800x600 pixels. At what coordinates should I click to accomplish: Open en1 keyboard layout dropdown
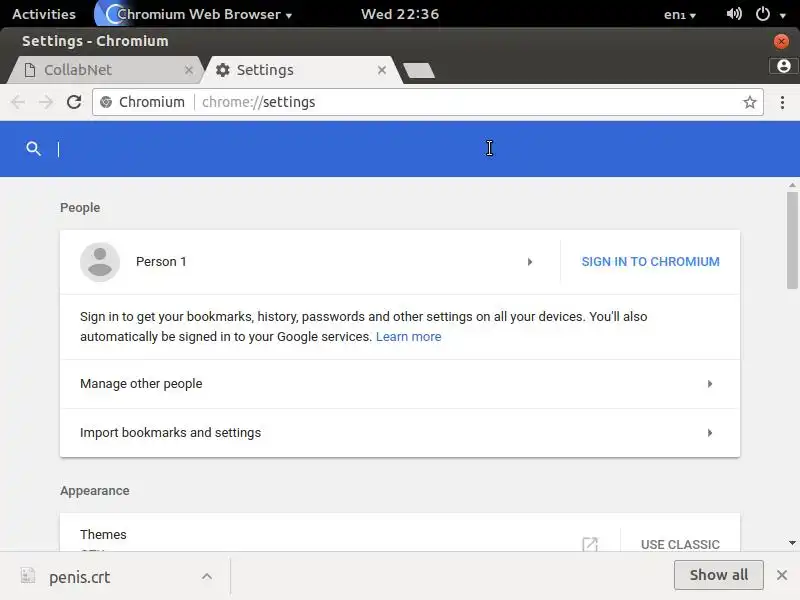680,14
